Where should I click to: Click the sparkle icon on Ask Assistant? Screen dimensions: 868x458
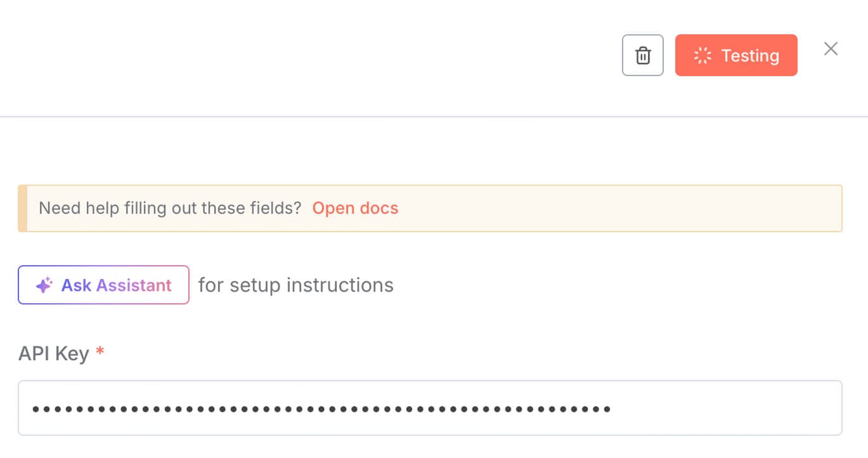(44, 285)
